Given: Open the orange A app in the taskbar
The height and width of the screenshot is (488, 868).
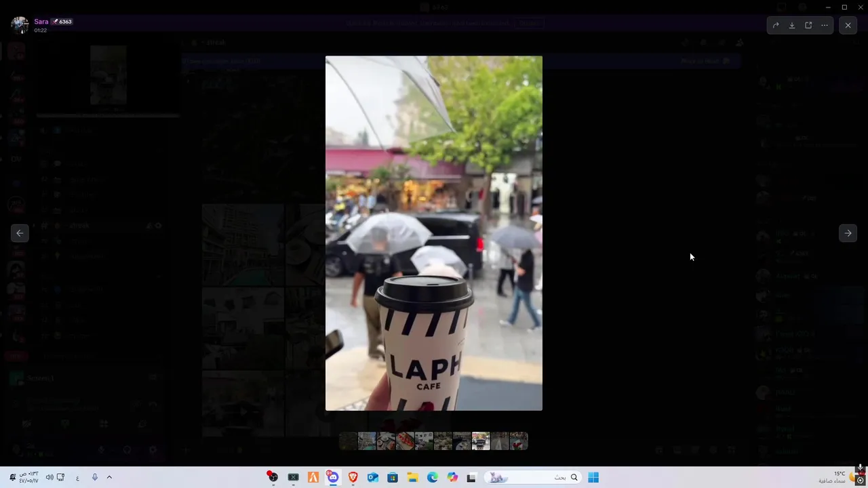Looking at the screenshot, I should coord(313,477).
